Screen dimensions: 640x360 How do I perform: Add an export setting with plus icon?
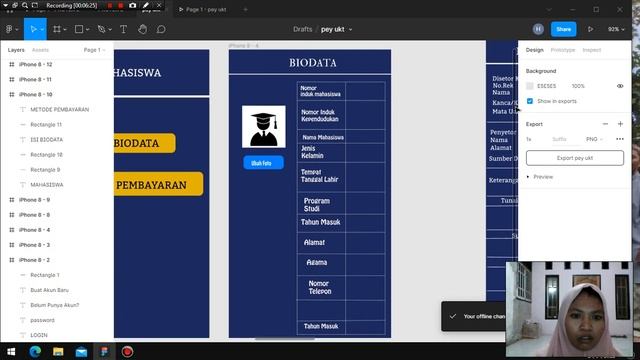620,124
